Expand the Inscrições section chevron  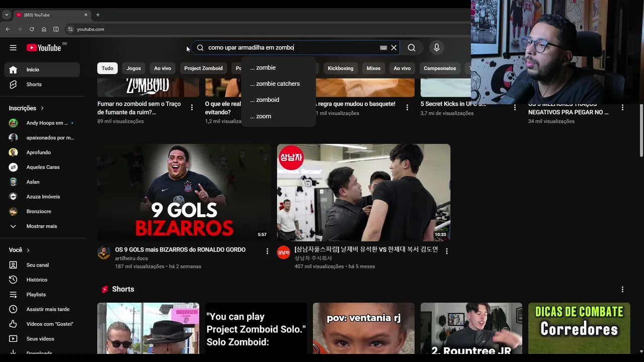[x=42, y=108]
